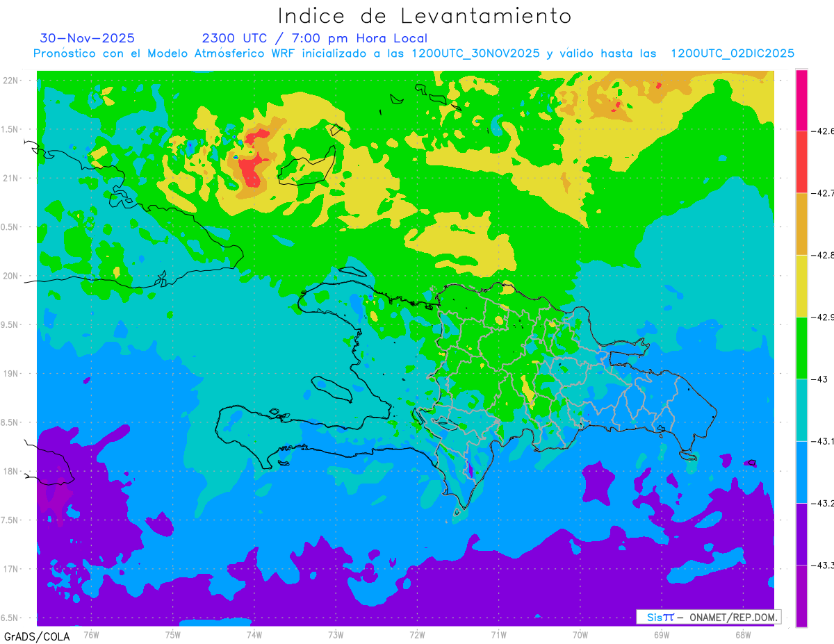This screenshot has width=834, height=644.
Task: Pick the magenta swatch at the colorbar top
Action: (801, 100)
